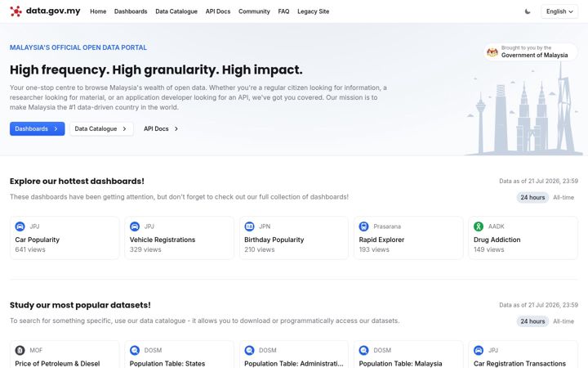Open Car Registration Transactions dataset
Image resolution: width=588 pixels, height=368 pixels.
[x=523, y=355]
